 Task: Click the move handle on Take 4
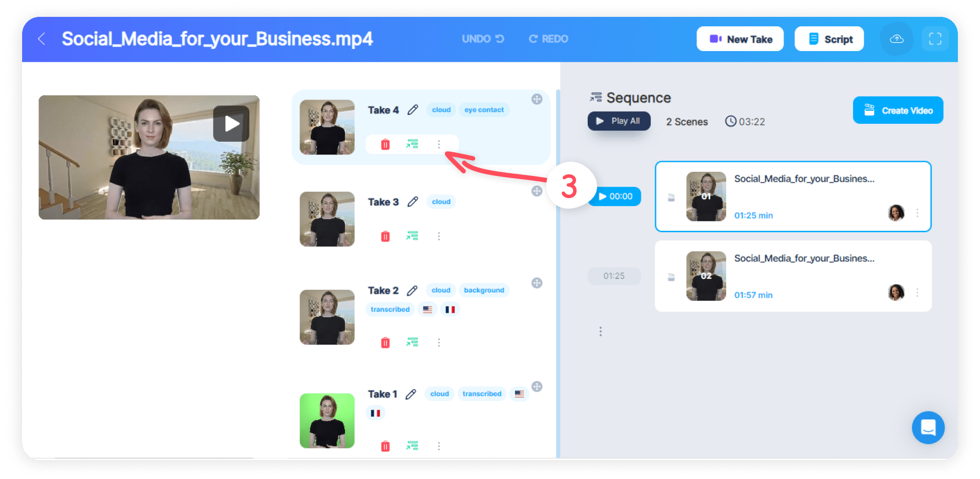537,99
